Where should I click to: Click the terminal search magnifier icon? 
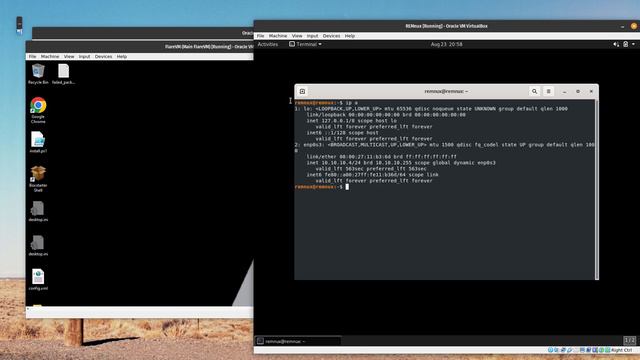pyautogui.click(x=534, y=91)
